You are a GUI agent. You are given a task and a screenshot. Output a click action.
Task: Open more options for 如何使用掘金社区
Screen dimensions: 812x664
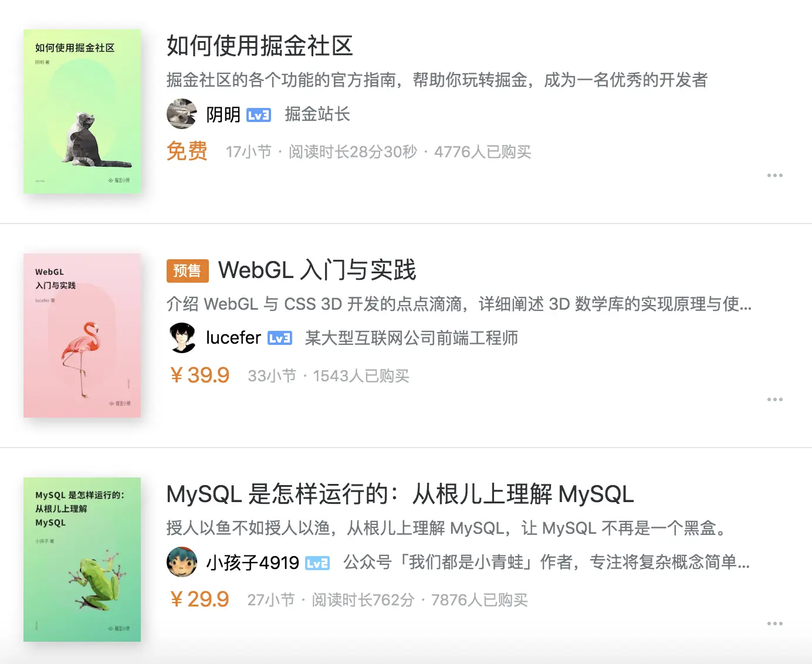click(774, 175)
